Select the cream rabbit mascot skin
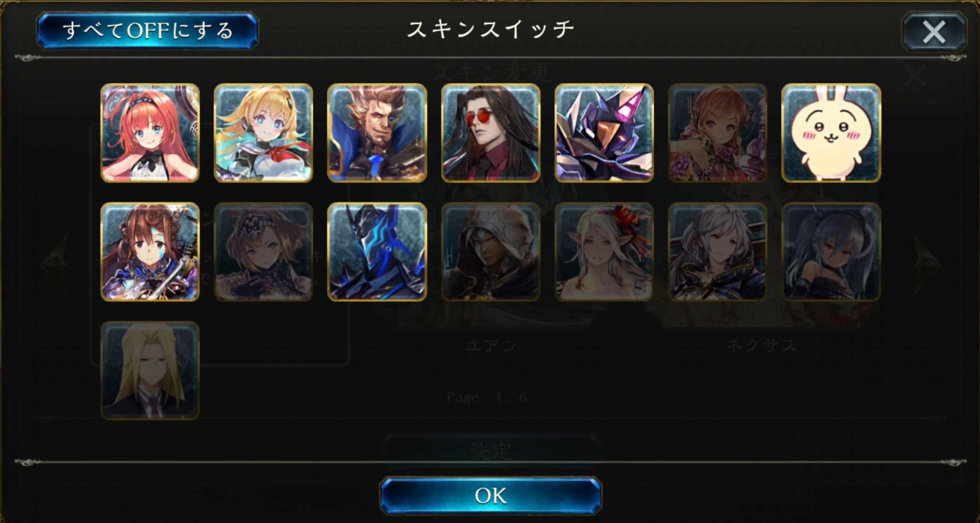 [x=831, y=133]
